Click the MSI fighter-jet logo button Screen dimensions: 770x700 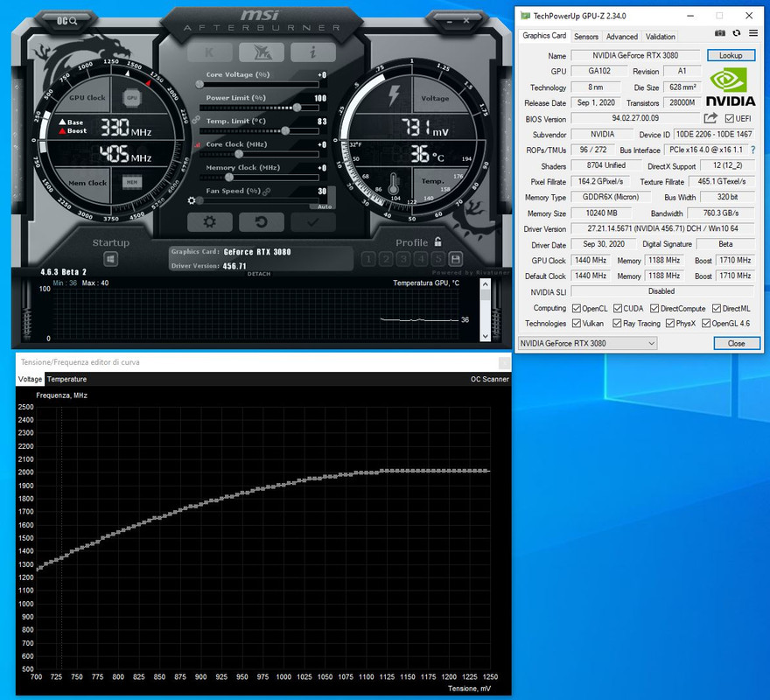[x=262, y=52]
